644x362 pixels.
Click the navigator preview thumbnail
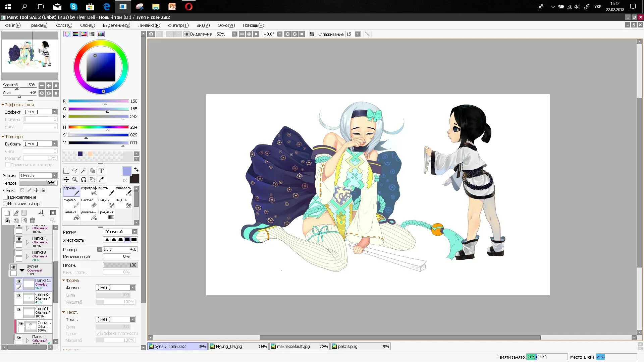point(30,55)
